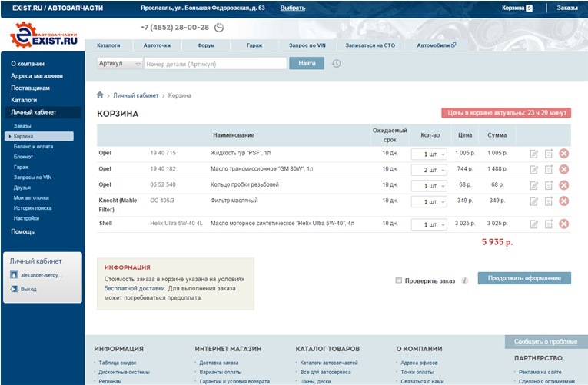
Task: Open the Гараж top tab
Action: pos(254,45)
